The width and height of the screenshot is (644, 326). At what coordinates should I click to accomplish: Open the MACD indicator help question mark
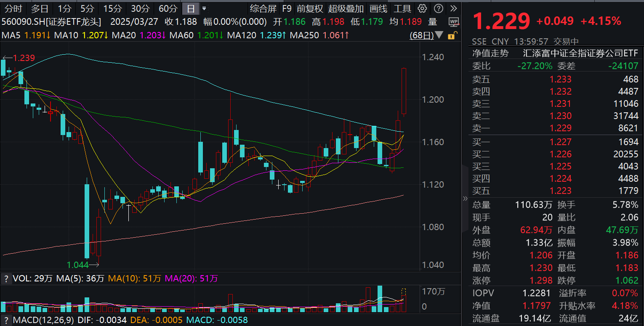pyautogui.click(x=6, y=320)
